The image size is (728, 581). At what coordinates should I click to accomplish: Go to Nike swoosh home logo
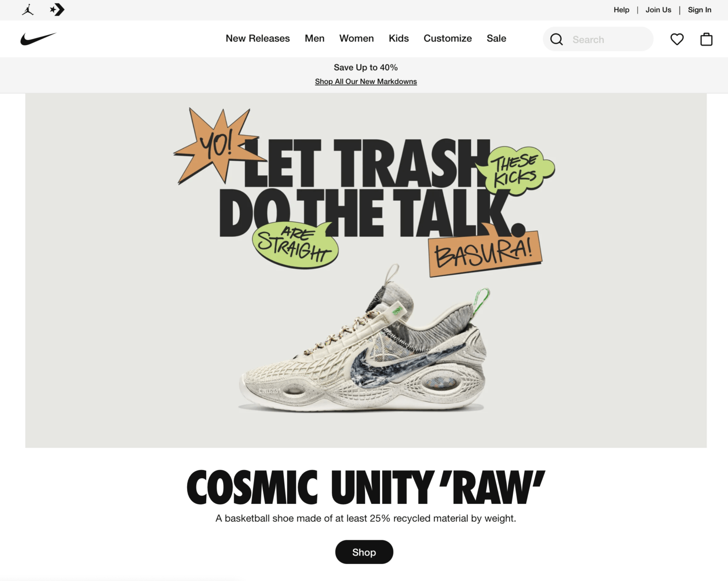(x=38, y=39)
